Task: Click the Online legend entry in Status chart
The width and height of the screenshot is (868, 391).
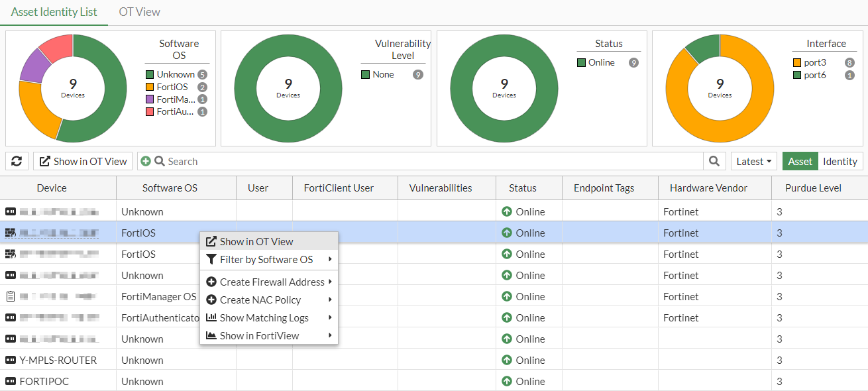Action: tap(596, 62)
